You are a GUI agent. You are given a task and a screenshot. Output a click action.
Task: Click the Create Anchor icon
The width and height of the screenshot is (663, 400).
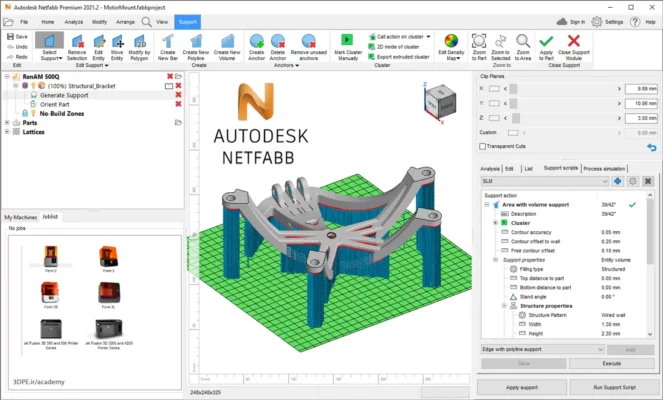(257, 47)
